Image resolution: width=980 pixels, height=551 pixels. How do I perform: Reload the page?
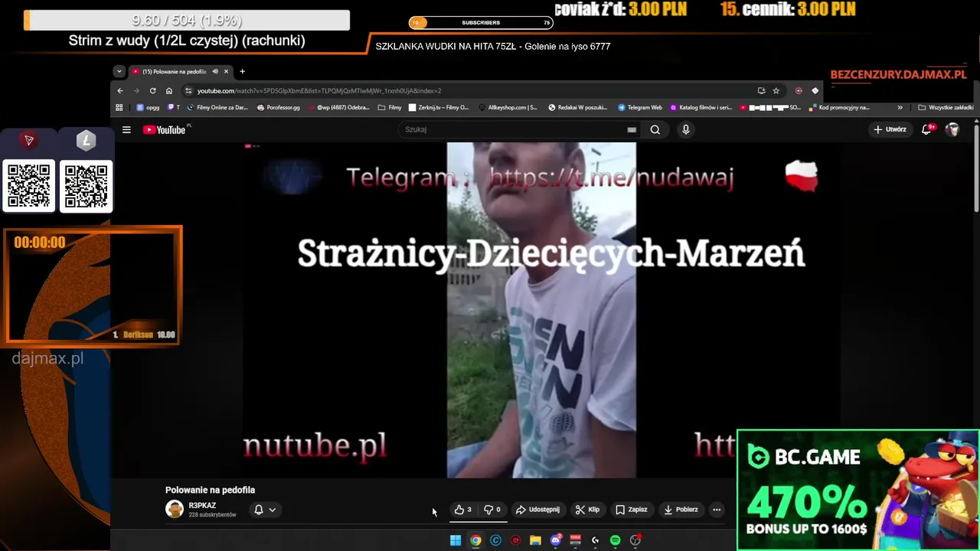(153, 90)
